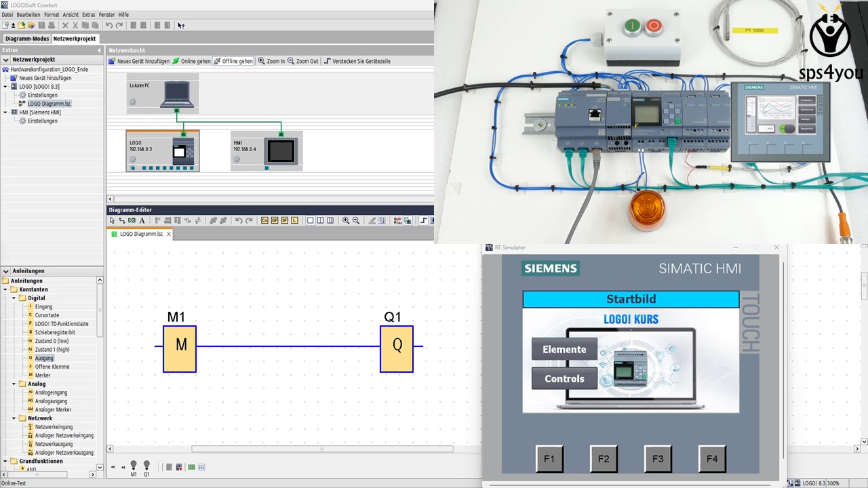
Task: Click the delete X icon in top toolbar
Action: [x=65, y=25]
